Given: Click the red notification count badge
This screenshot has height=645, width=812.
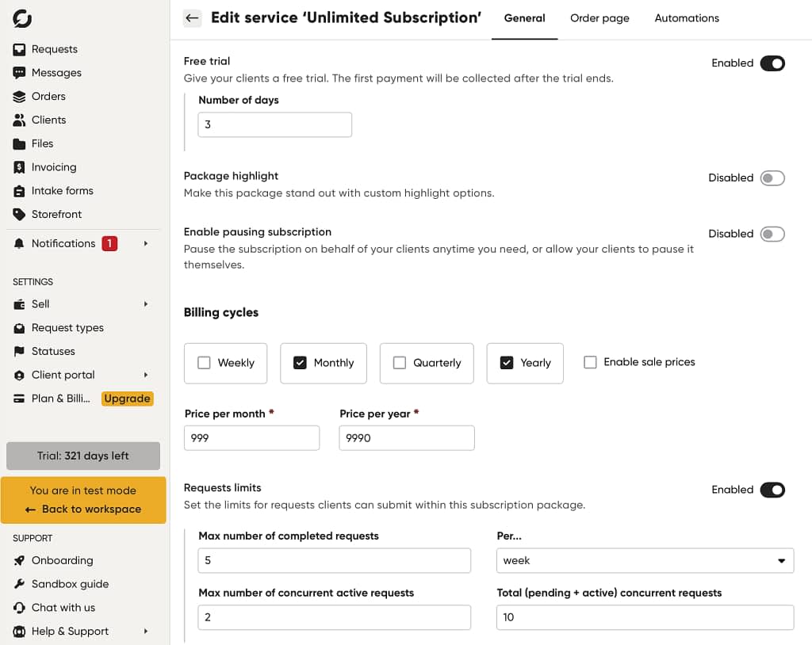Looking at the screenshot, I should tap(109, 243).
